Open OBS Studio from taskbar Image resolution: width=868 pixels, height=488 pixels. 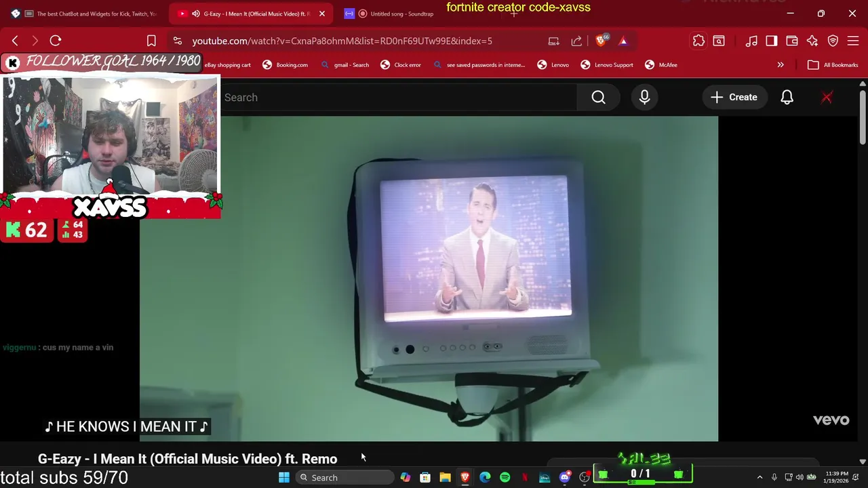(x=585, y=478)
